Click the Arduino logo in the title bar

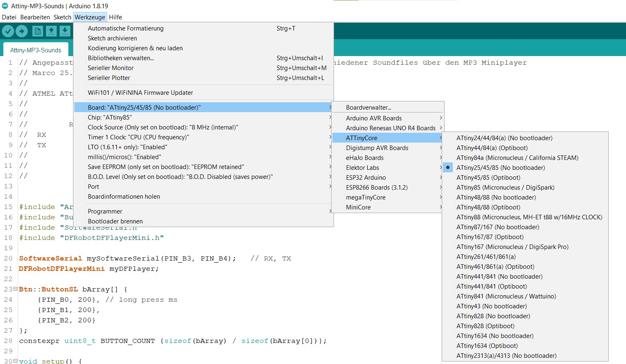pos(5,6)
